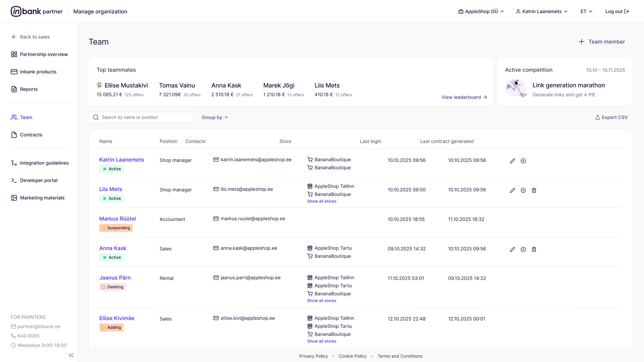Screen dimensions: 644x362
Task: Click Back to sales link
Action: point(30,37)
